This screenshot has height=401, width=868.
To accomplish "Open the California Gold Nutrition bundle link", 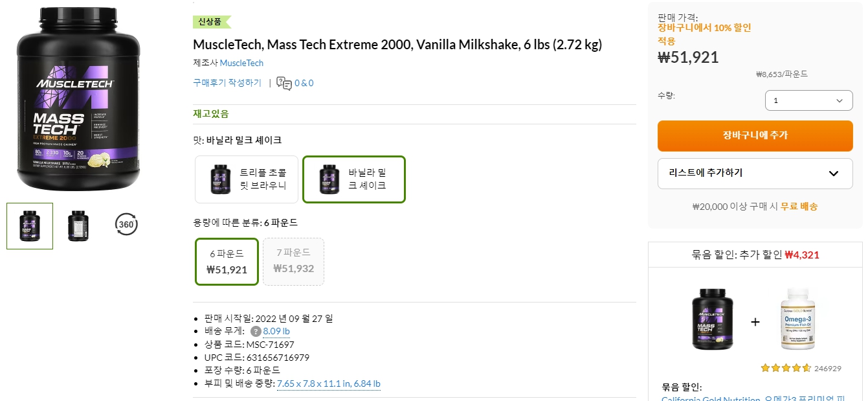I will pos(706,398).
